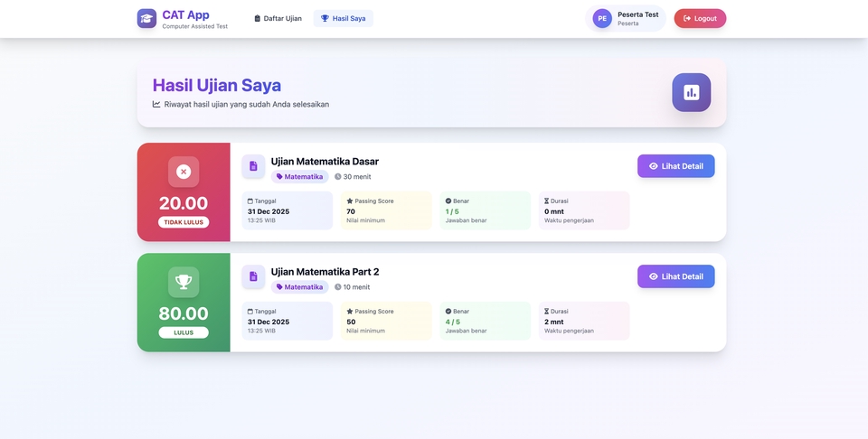Click the red X failed status icon
The height and width of the screenshot is (439, 868).
[x=184, y=172]
